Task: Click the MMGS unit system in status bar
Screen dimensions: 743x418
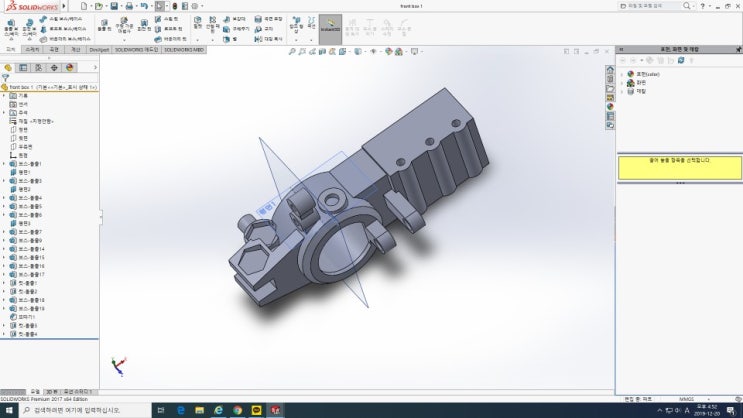Action: [x=687, y=400]
